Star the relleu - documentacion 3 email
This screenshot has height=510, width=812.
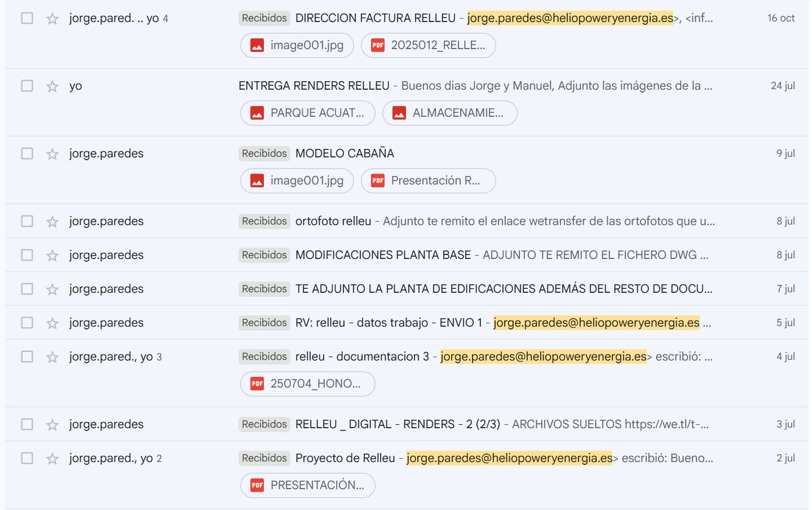point(52,357)
